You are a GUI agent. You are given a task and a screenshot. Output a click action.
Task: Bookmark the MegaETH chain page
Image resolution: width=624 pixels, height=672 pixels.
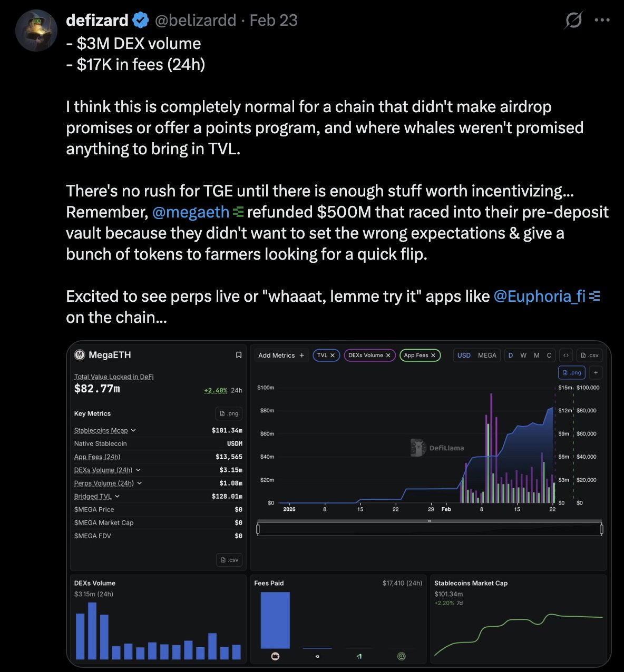click(x=238, y=355)
